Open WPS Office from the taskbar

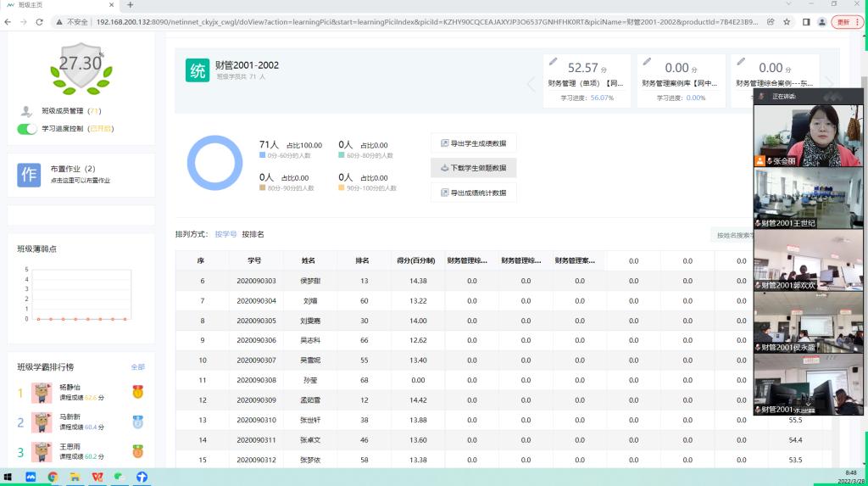coord(97,477)
